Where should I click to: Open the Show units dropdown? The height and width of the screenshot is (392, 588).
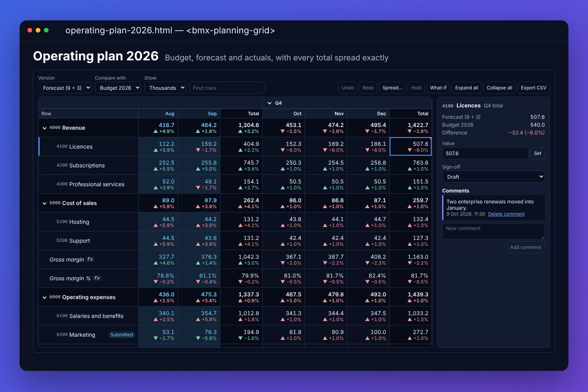click(x=165, y=88)
